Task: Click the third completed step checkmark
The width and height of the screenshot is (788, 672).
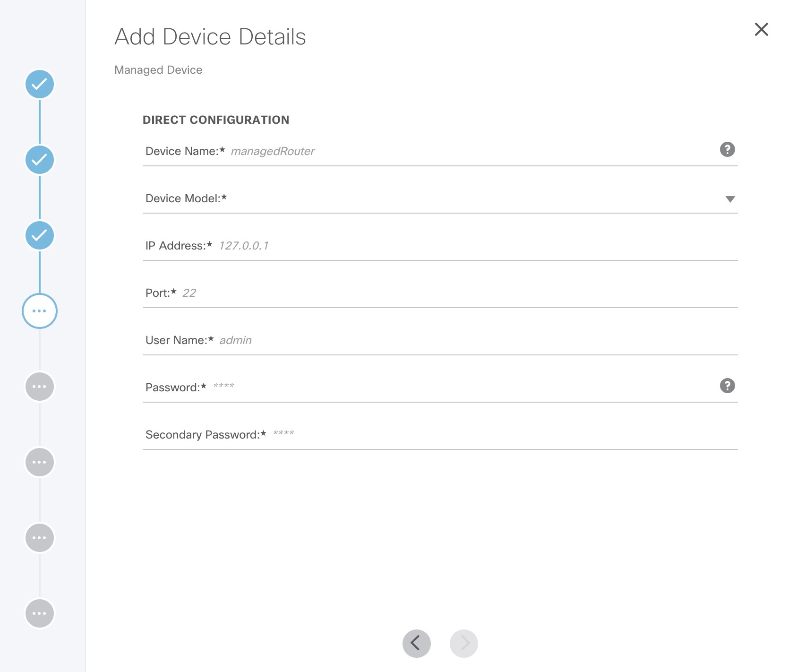Action: point(40,235)
